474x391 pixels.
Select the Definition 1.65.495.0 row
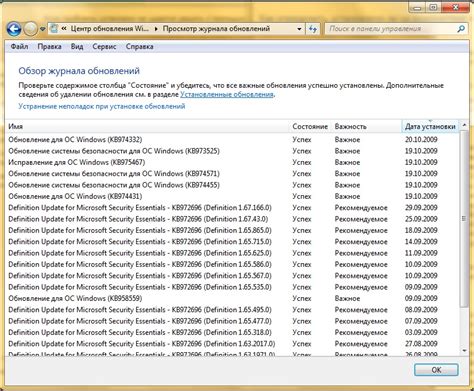(x=232, y=310)
